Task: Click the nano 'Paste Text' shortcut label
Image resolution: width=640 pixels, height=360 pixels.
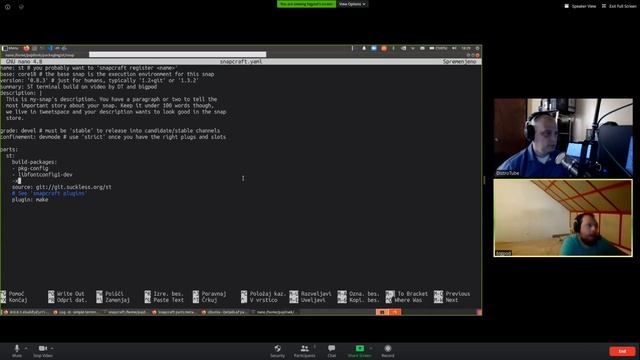Action: (x=169, y=300)
